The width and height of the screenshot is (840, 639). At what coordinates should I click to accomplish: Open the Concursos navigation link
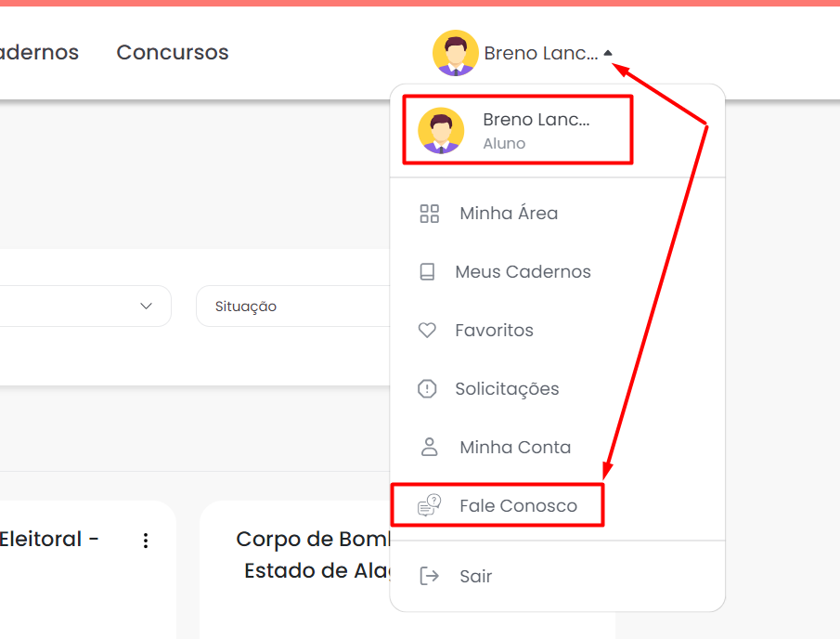(x=173, y=53)
